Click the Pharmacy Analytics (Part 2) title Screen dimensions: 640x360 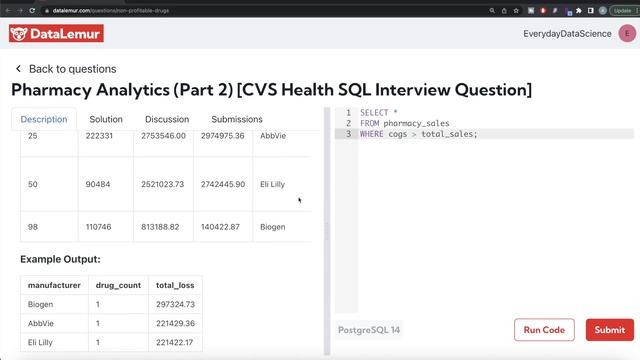coord(271,90)
